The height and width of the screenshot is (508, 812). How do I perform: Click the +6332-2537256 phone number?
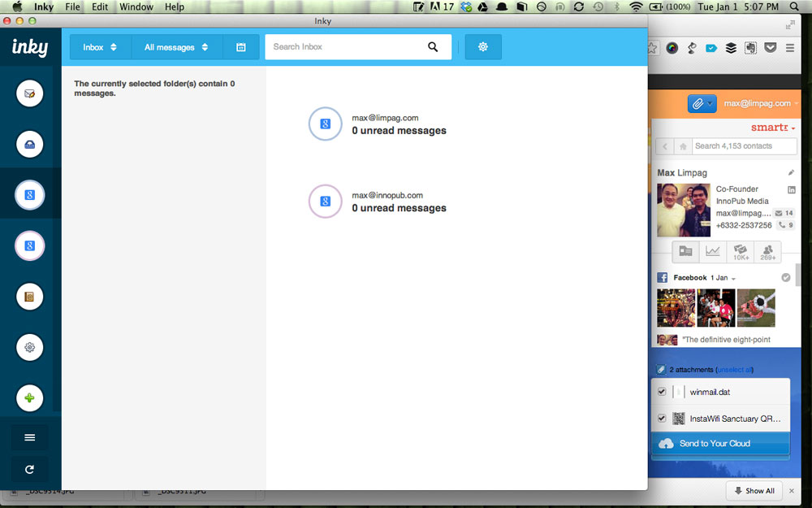tap(744, 225)
